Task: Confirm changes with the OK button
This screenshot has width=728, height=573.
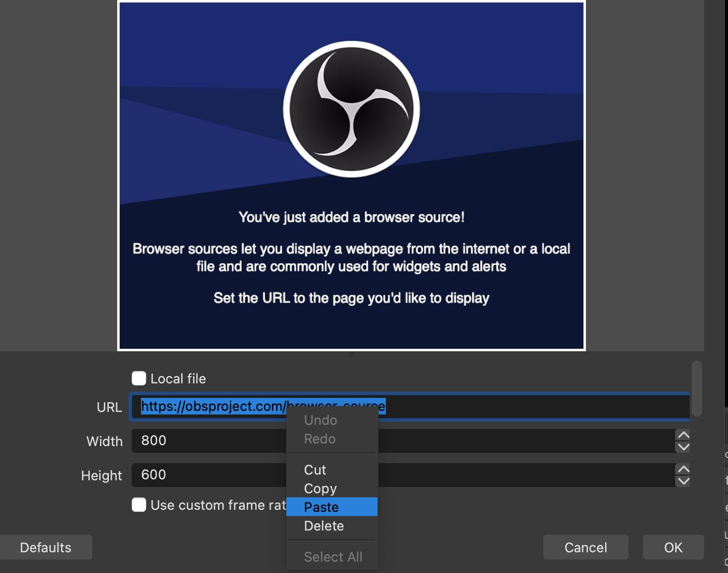Action: point(673,547)
